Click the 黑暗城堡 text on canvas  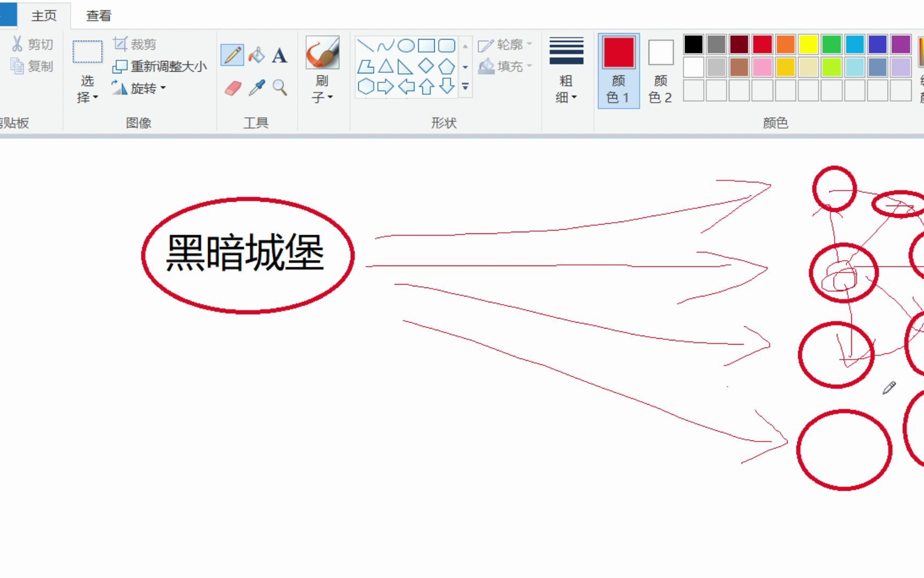245,253
